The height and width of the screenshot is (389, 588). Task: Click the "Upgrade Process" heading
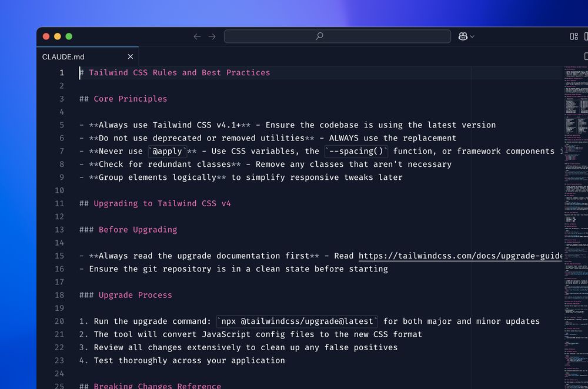pyautogui.click(x=135, y=296)
